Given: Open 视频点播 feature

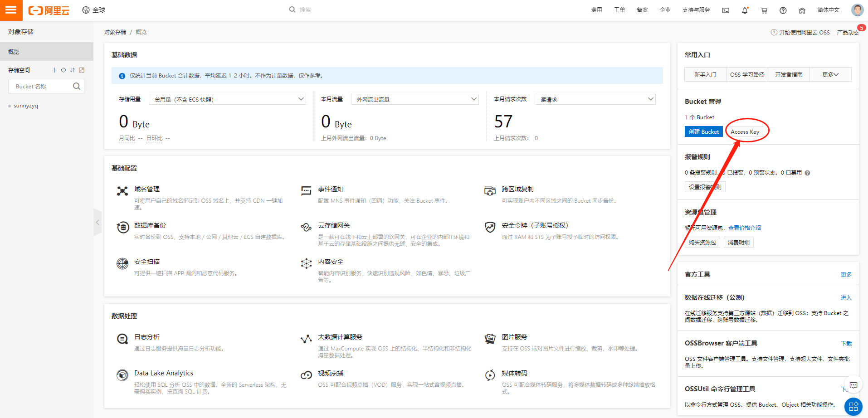Looking at the screenshot, I should (331, 373).
